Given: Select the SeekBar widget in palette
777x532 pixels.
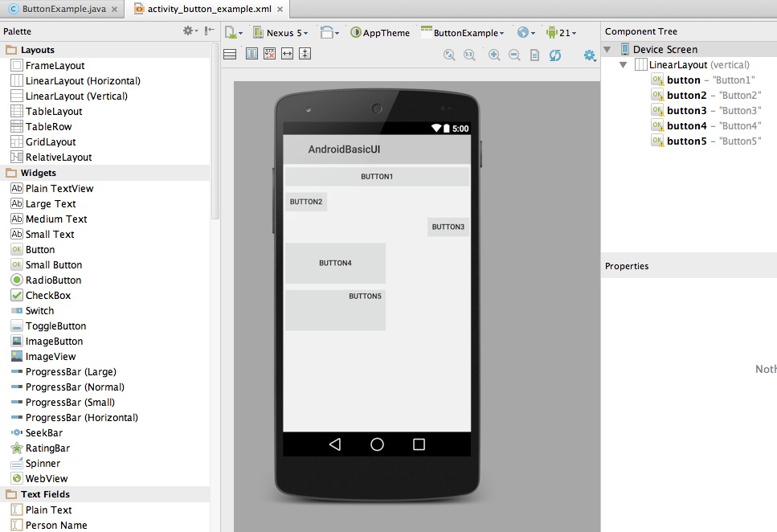Looking at the screenshot, I should click(43, 433).
